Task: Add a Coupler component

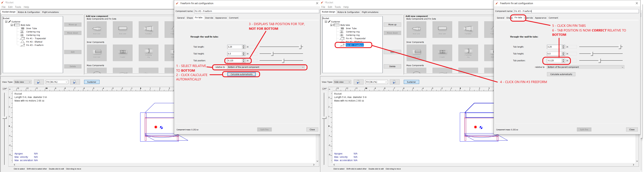Action: click(123, 53)
